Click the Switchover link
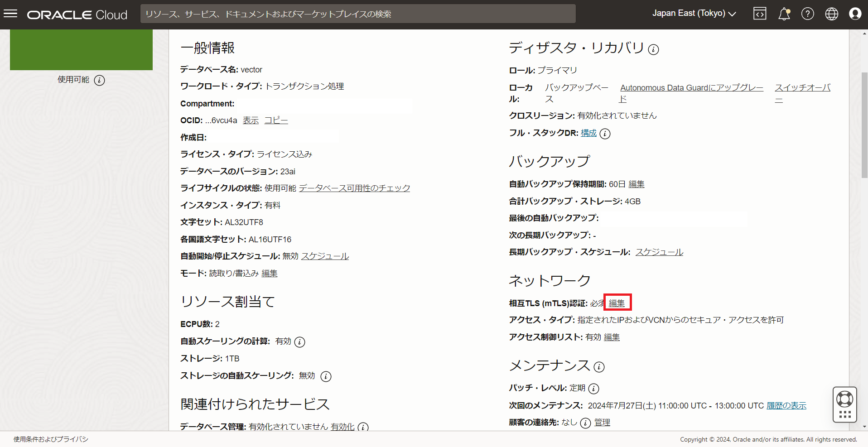 802,88
